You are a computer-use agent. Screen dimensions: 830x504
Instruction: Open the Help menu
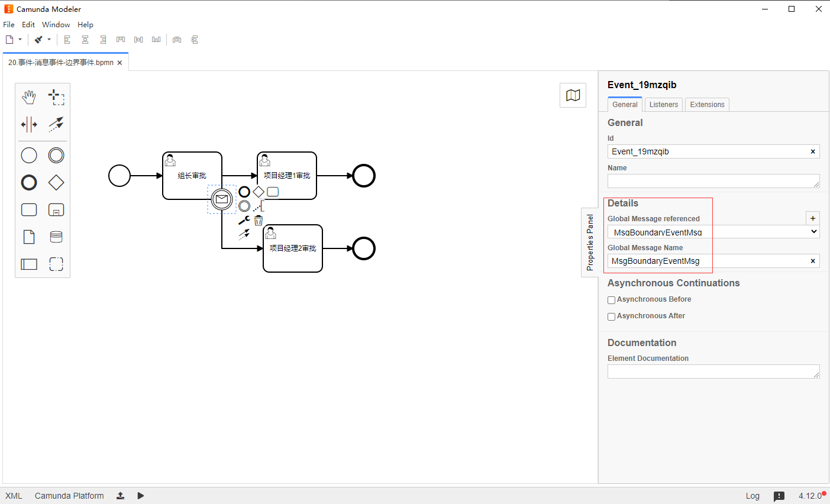(85, 24)
